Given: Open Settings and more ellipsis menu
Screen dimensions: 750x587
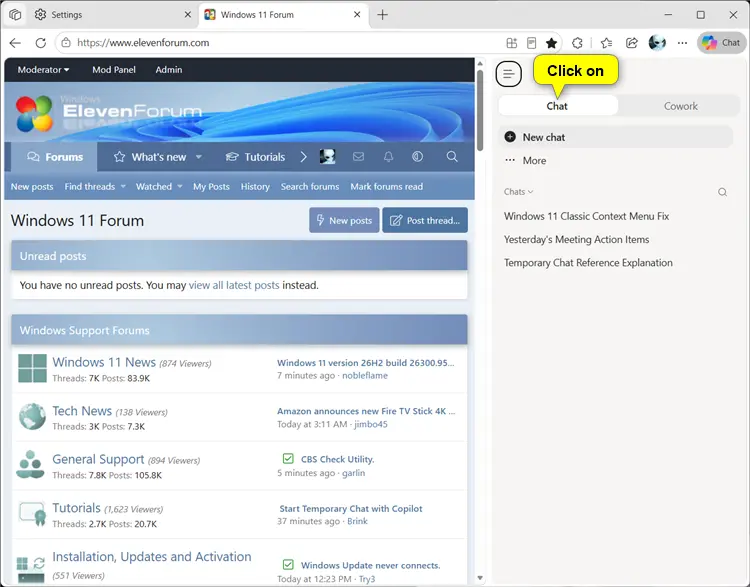Looking at the screenshot, I should coord(683,43).
